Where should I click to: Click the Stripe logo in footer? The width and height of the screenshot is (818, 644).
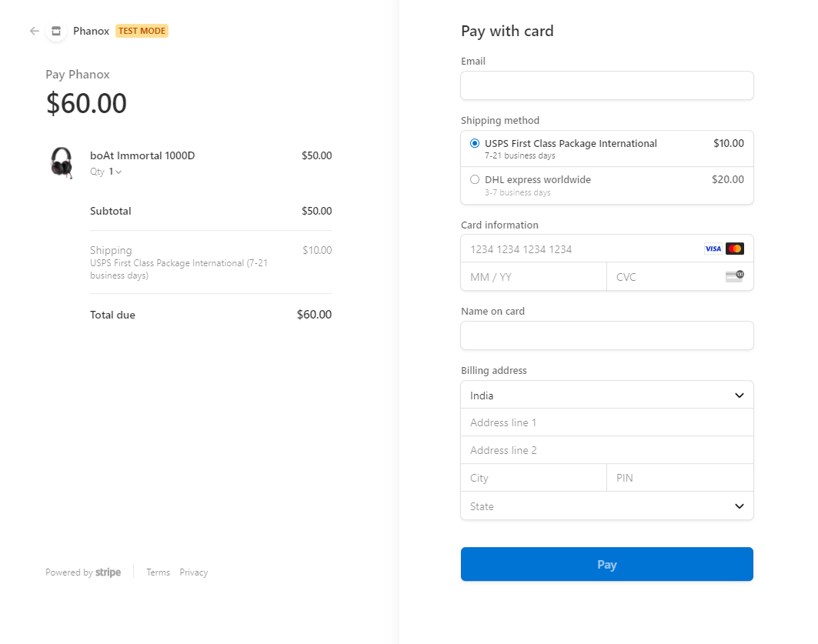click(x=108, y=572)
